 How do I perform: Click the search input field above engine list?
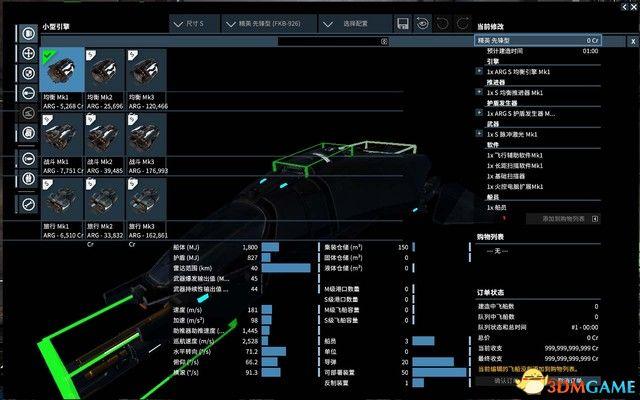pyautogui.click(x=329, y=41)
